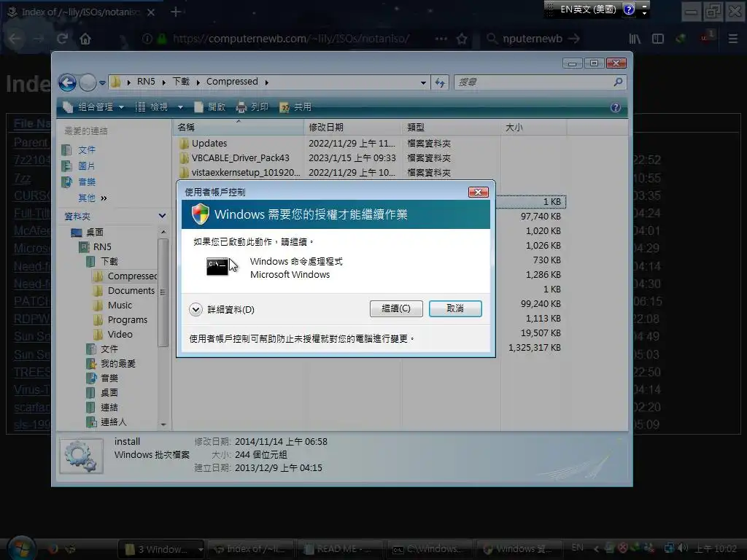The image size is (747, 560).
Task: Click the command prompt icon in dialog
Action: [x=217, y=267]
